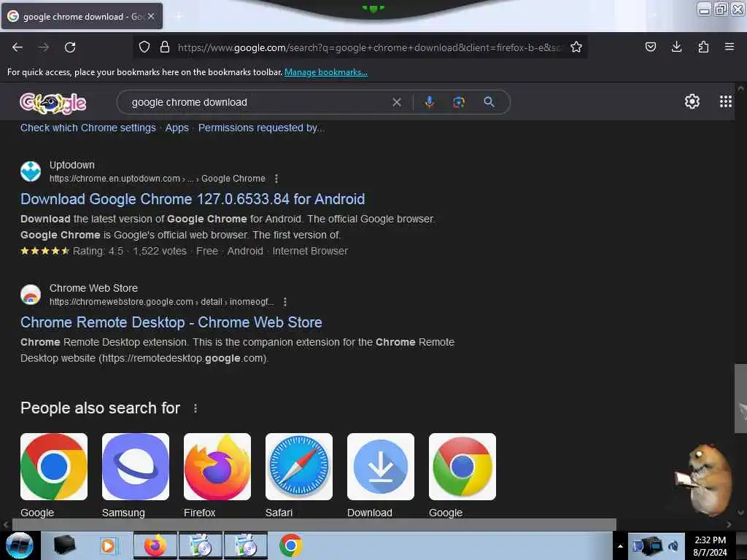Image resolution: width=747 pixels, height=560 pixels.
Task: Submit search with magnifier icon
Action: (489, 102)
